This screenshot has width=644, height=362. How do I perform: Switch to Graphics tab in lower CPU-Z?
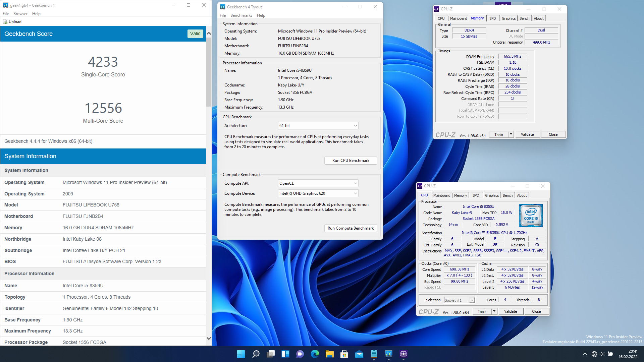492,195
